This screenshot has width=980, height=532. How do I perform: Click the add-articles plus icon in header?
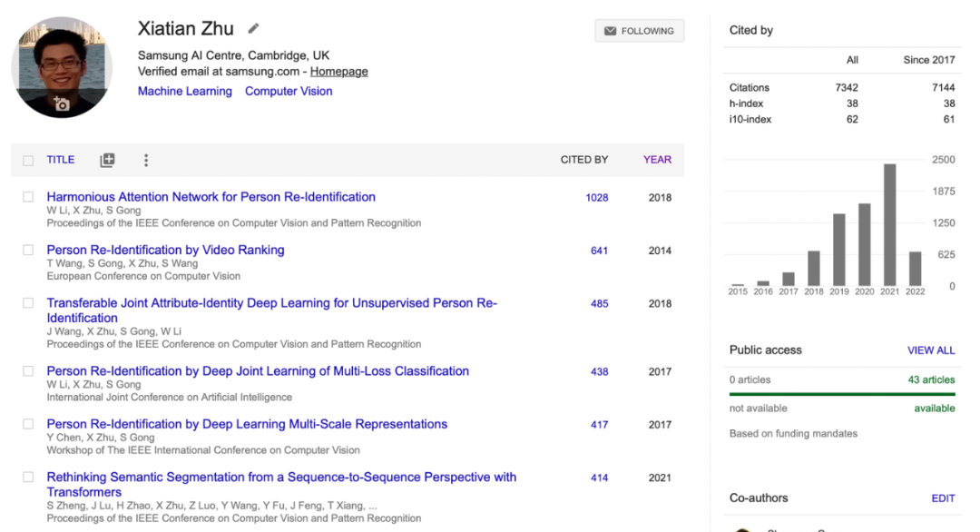click(107, 160)
